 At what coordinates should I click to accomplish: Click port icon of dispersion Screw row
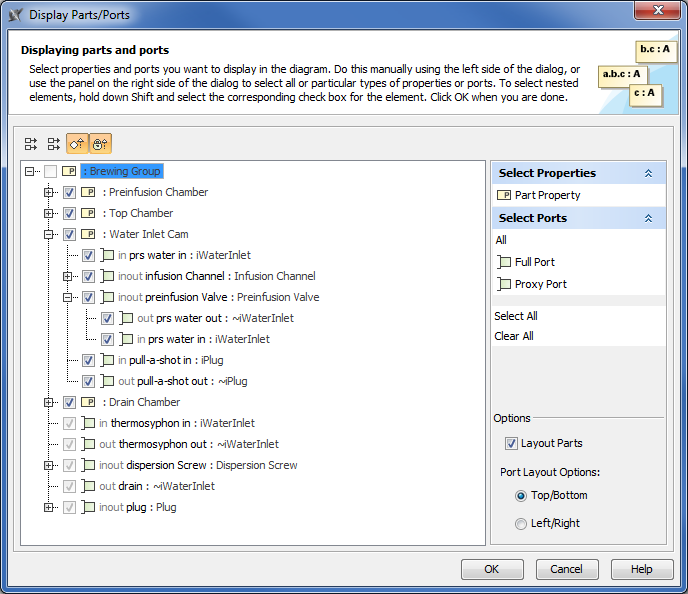(88, 465)
